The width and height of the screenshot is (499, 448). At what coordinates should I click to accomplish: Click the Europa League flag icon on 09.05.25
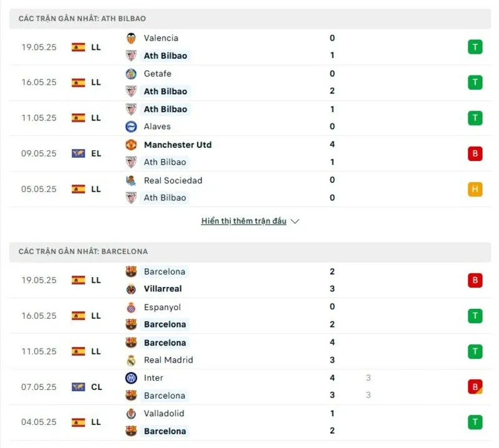tap(78, 153)
